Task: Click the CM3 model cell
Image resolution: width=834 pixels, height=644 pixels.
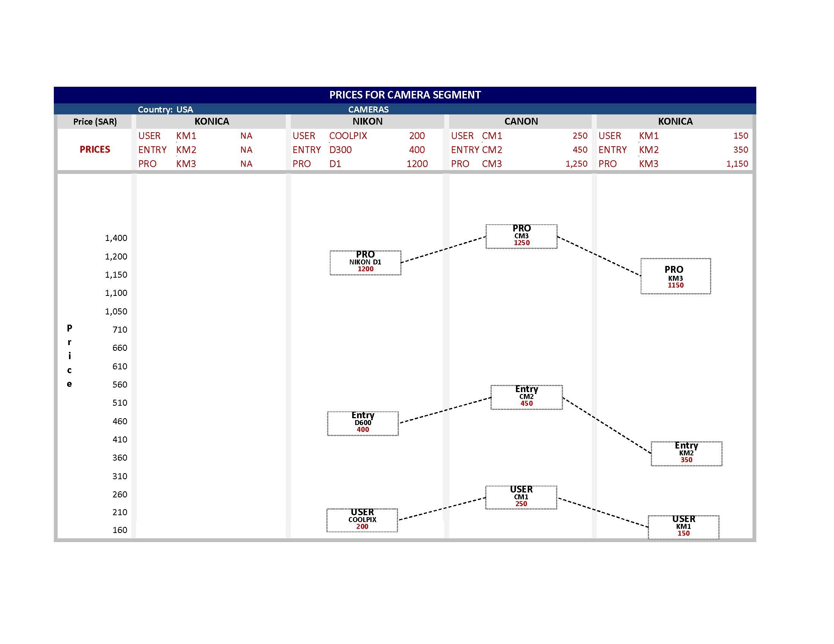Action: (x=492, y=164)
